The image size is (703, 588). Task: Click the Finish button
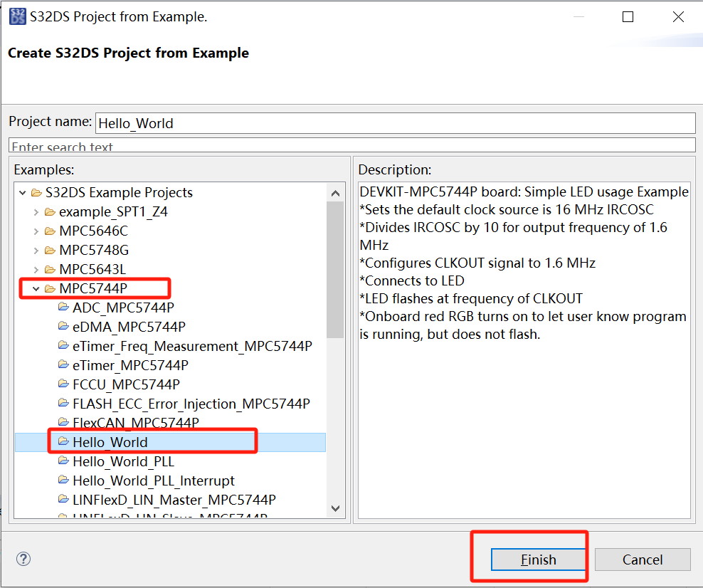[539, 560]
